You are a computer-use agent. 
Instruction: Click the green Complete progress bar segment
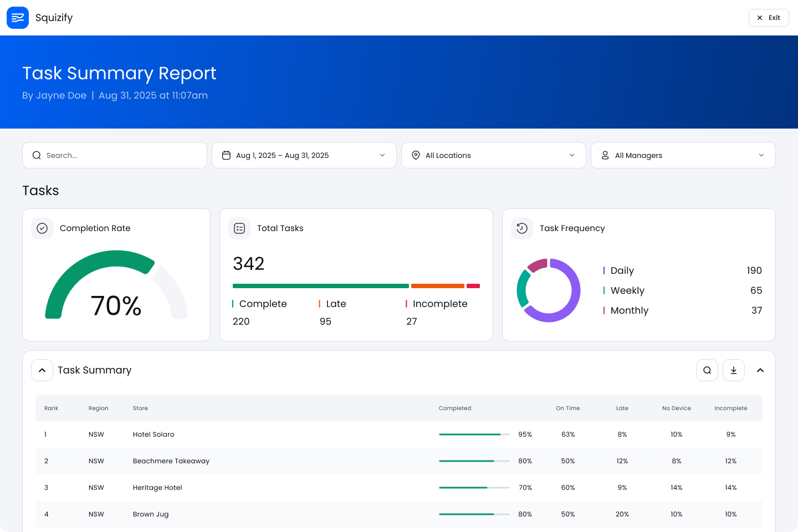(320, 286)
